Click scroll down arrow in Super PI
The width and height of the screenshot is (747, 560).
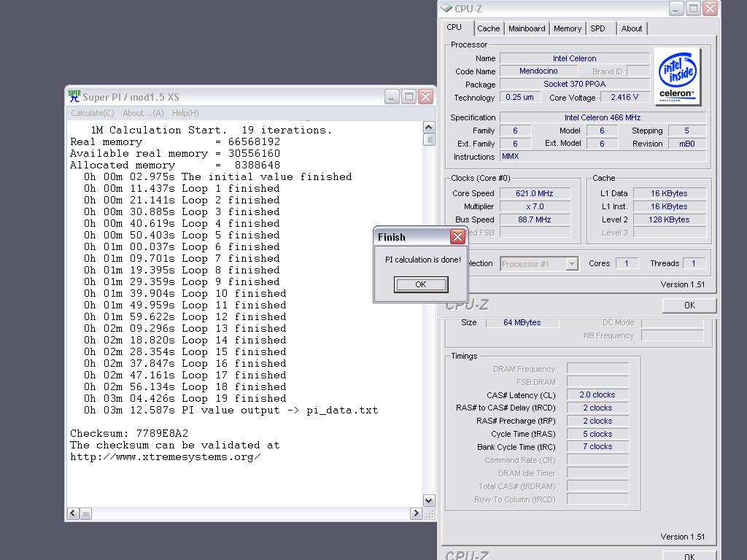pos(428,500)
